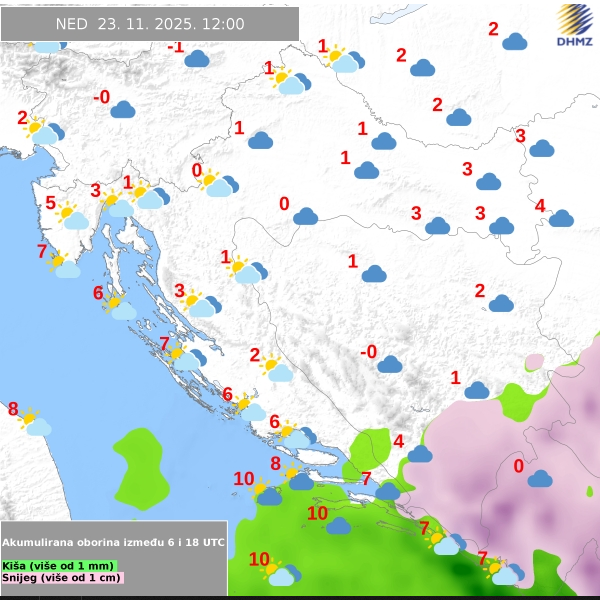The height and width of the screenshot is (600, 600).
Task: Click the date header NED 23. 11. 2025. 12:00
Action: tap(150, 24)
